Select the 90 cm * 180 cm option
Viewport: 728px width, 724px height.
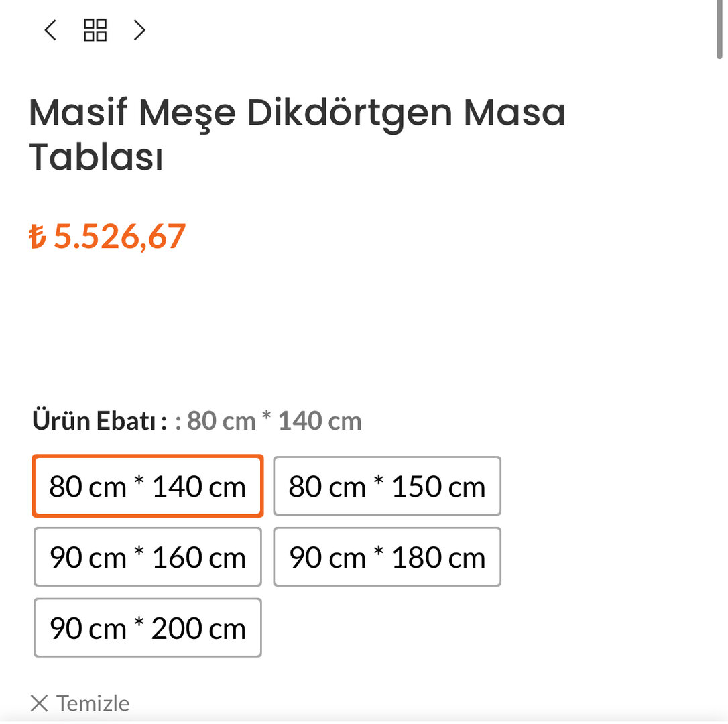pos(387,557)
